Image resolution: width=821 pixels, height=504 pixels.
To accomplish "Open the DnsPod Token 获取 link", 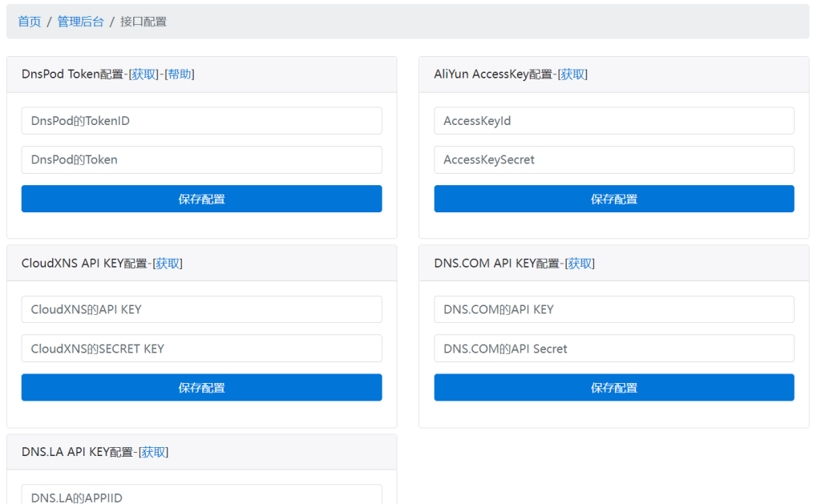I will [x=144, y=75].
